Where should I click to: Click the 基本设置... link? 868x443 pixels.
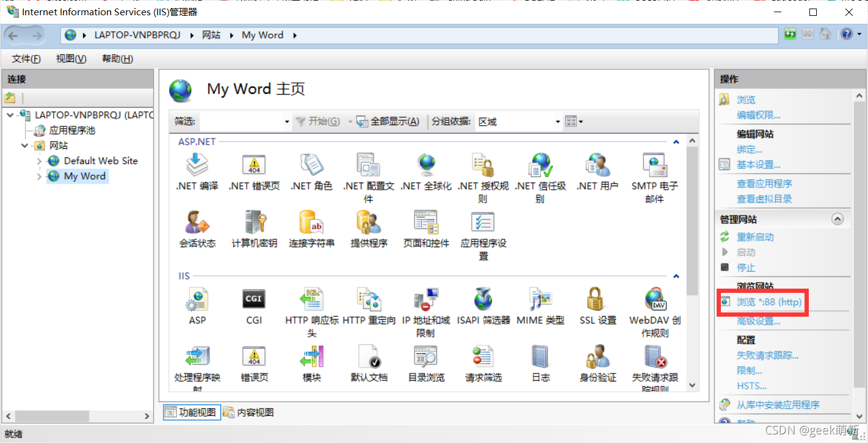pyautogui.click(x=758, y=165)
